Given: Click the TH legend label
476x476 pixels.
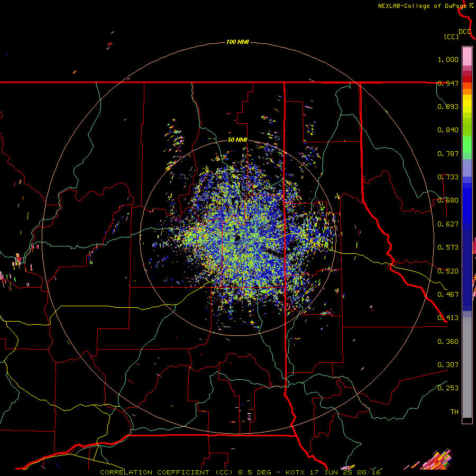Looking at the screenshot, I should click(454, 412).
